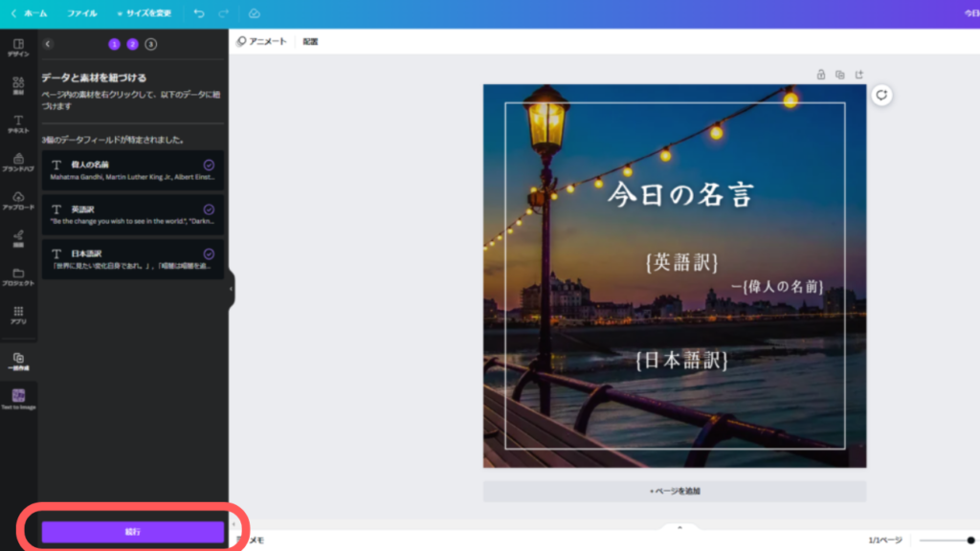Open the ファイル (File) menu
Viewport: 980px width, 551px height.
tap(81, 13)
